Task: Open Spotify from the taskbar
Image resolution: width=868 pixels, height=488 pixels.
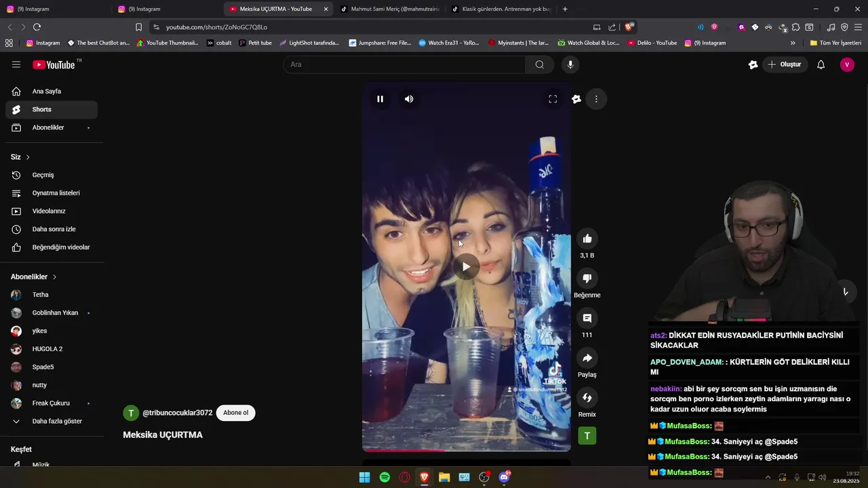Action: (x=384, y=477)
